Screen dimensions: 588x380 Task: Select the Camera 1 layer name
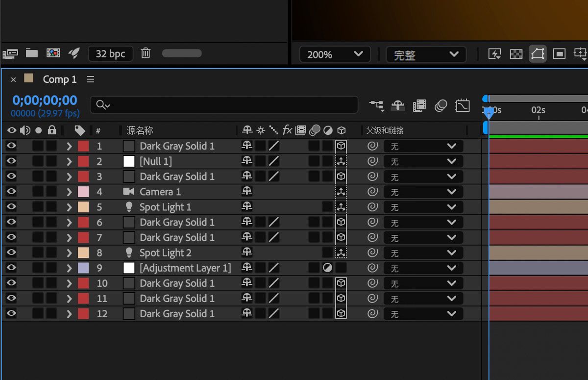160,192
